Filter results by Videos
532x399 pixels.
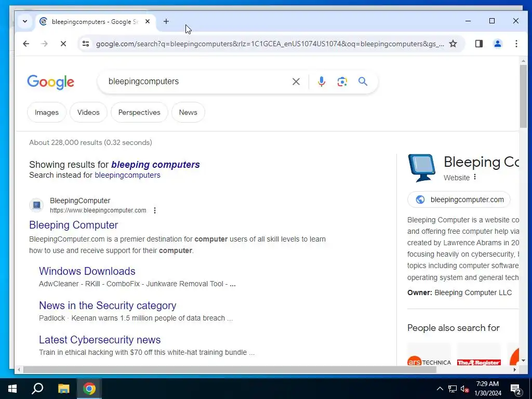pyautogui.click(x=88, y=112)
